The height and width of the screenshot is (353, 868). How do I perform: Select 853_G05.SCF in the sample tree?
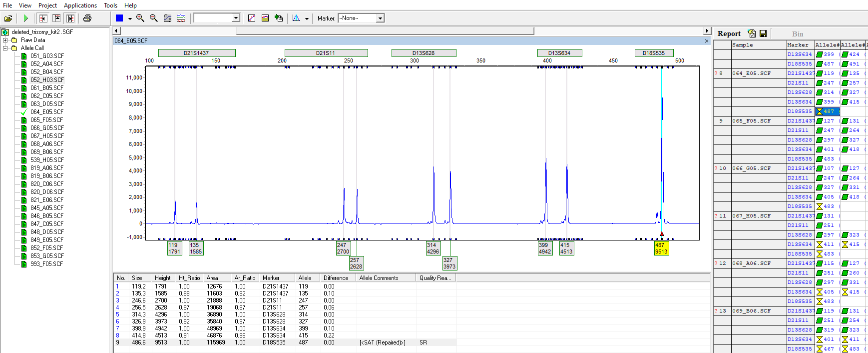47,256
